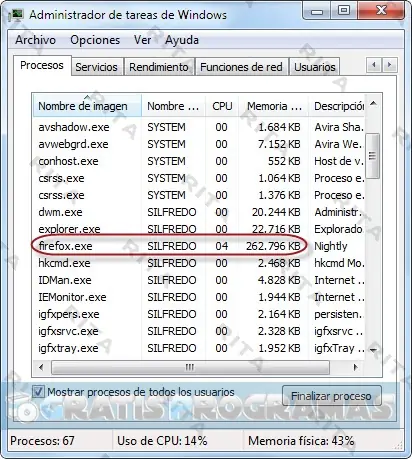This screenshot has height=459, width=412.
Task: Select the dwm.exe process
Action: click(199, 212)
